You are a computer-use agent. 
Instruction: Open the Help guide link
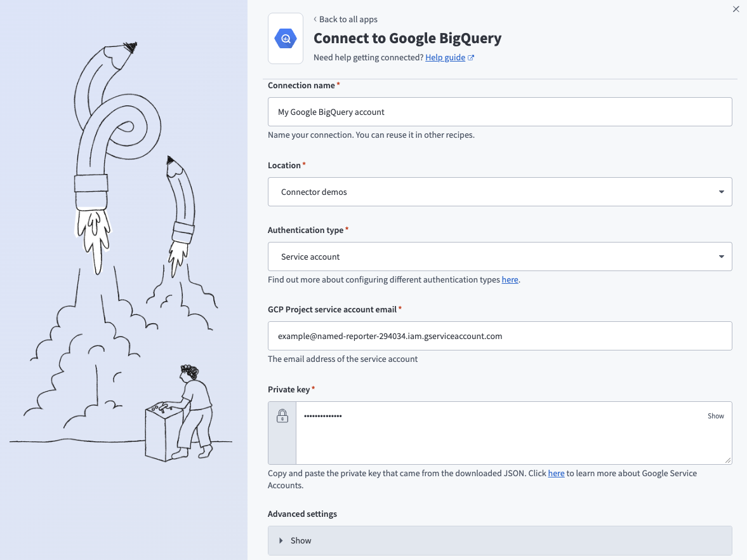coord(446,57)
